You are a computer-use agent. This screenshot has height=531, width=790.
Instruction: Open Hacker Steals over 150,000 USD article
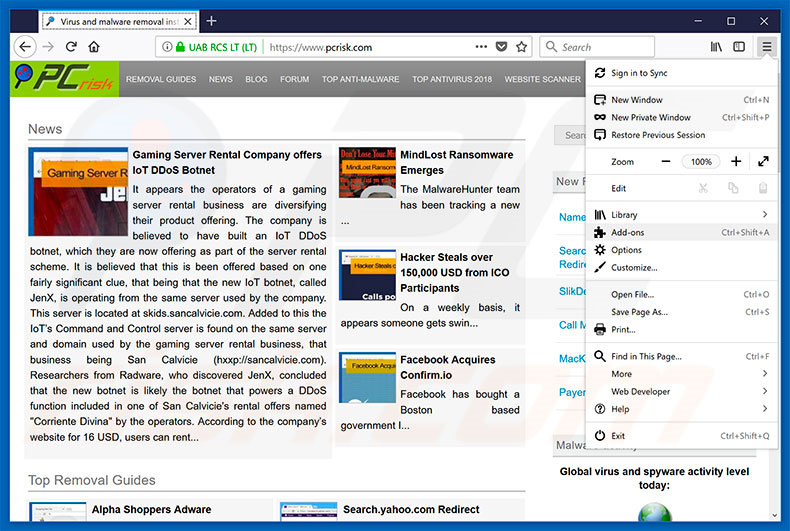click(455, 273)
